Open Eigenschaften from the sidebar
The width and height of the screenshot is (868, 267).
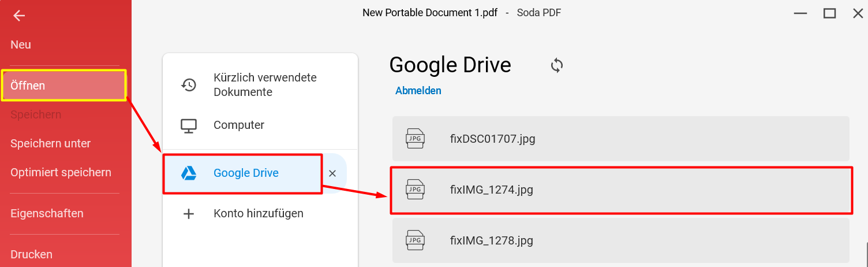click(x=47, y=213)
